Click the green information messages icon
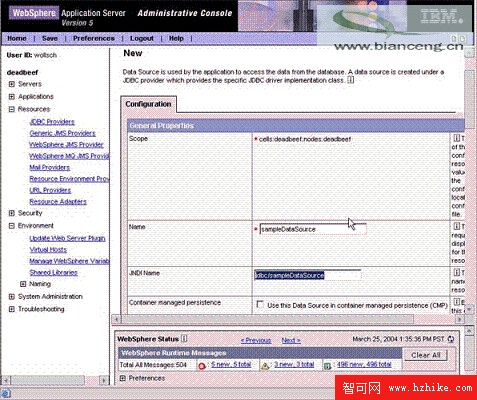This screenshot has width=477, height=400. [327, 366]
